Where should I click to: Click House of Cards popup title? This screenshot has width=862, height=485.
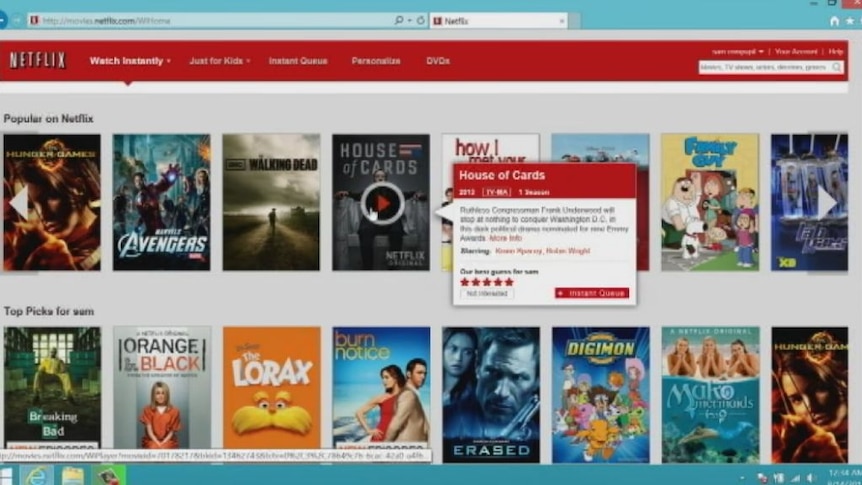pos(502,175)
